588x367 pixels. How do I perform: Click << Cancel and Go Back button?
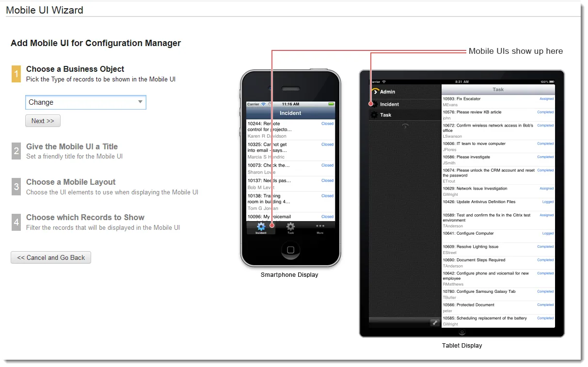coord(51,257)
